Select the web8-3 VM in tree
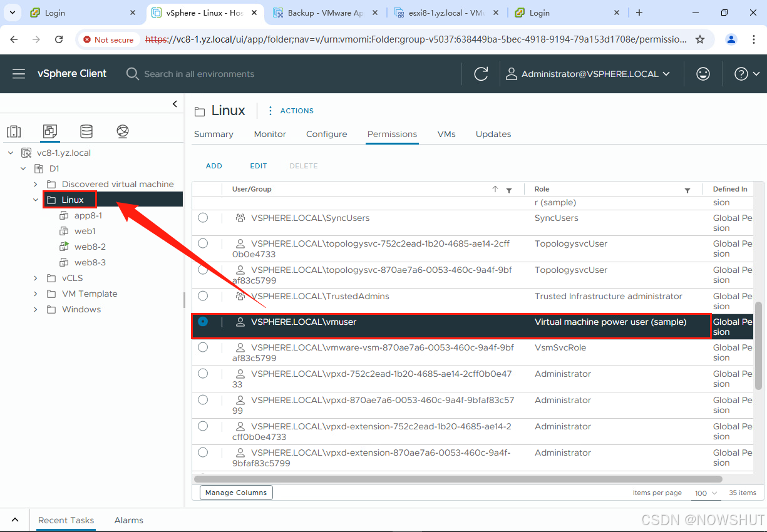Viewport: 767px width, 532px height. coord(90,262)
